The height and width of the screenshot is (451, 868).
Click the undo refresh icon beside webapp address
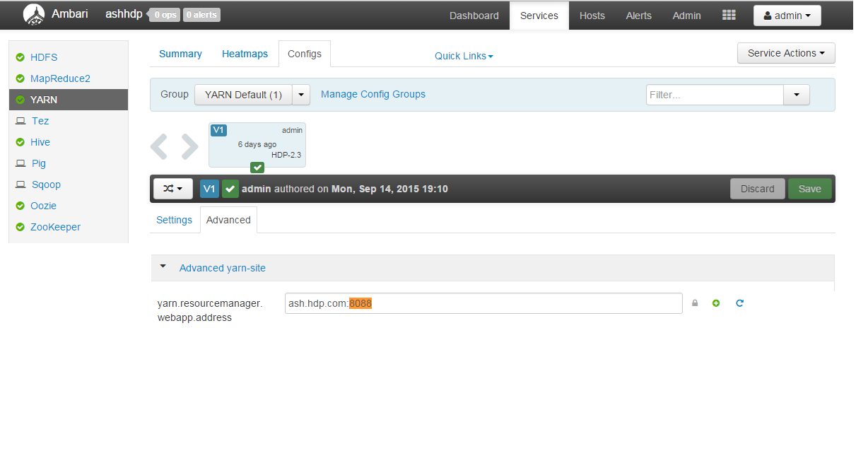[739, 303]
